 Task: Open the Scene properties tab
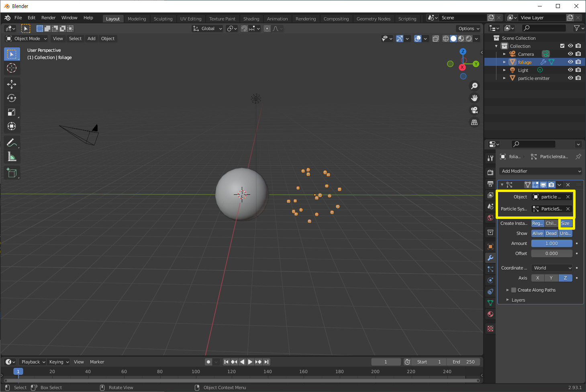(490, 206)
